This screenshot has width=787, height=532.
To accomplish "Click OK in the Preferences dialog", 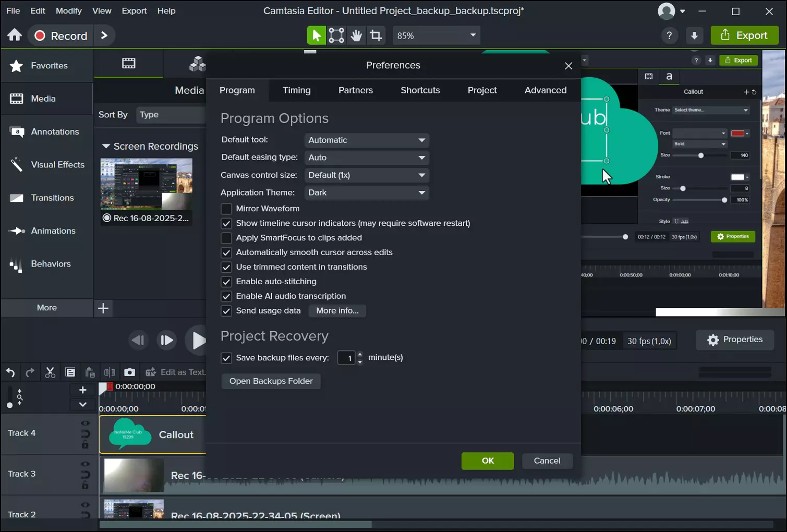I will 488,461.
